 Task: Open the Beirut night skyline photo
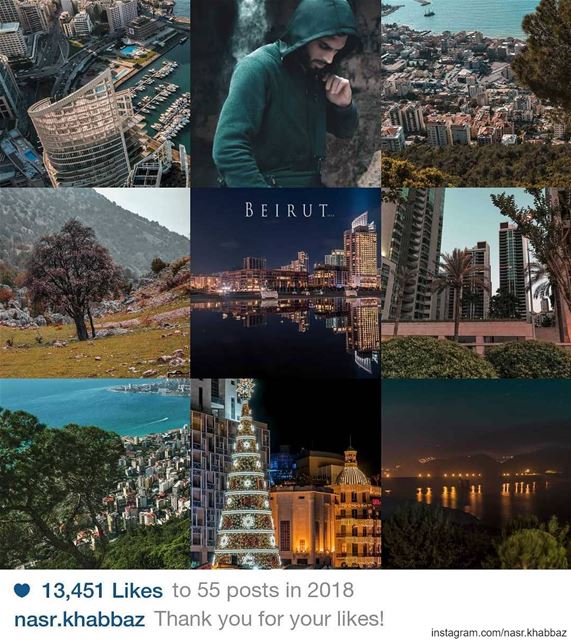286,283
